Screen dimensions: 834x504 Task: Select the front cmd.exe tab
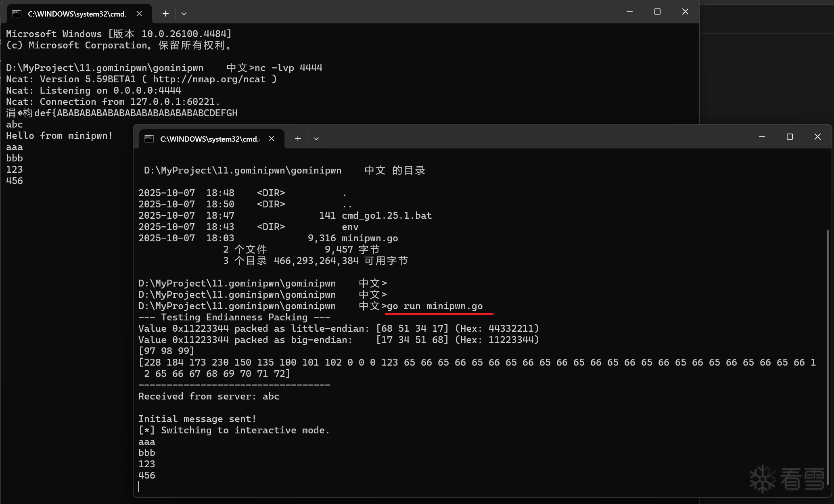click(210, 139)
